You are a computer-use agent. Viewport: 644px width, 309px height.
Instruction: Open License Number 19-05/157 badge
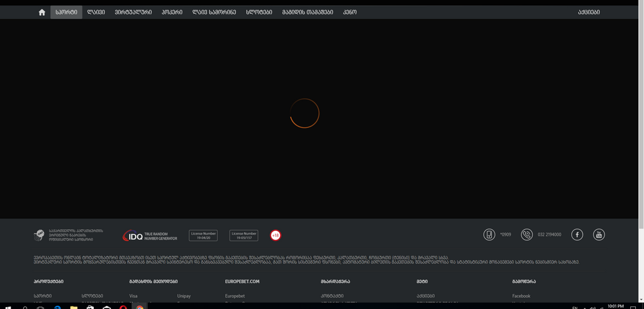click(x=244, y=235)
